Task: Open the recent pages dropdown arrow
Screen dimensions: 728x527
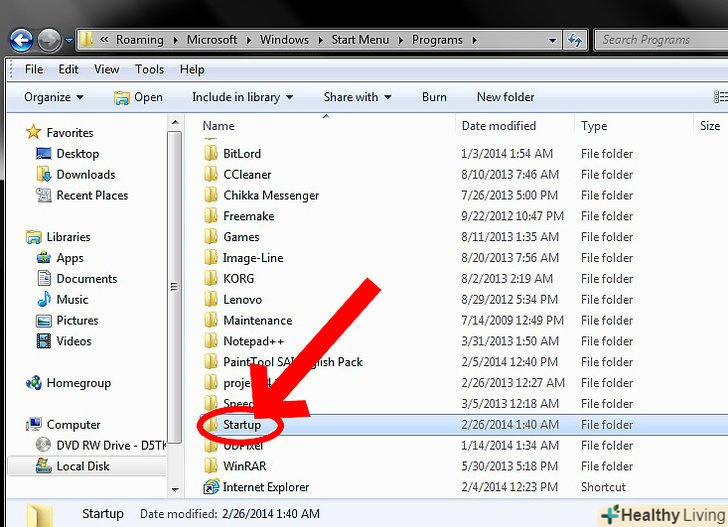Action: (69, 40)
